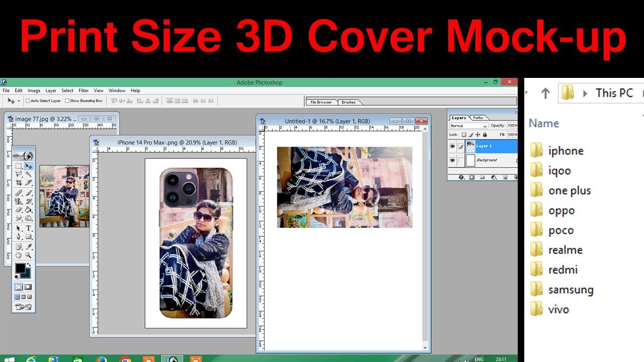Open the samsung folder
The image size is (644, 362).
pos(562,289)
